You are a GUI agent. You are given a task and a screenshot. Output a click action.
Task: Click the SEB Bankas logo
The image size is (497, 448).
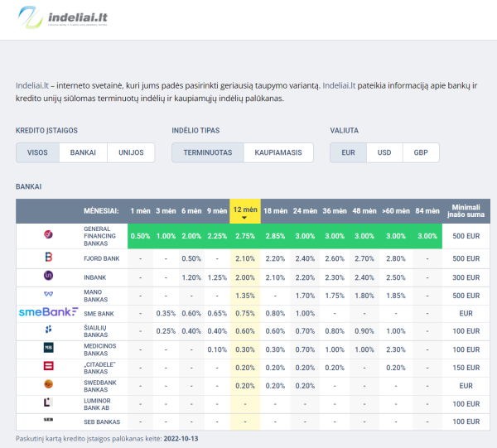coord(48,420)
